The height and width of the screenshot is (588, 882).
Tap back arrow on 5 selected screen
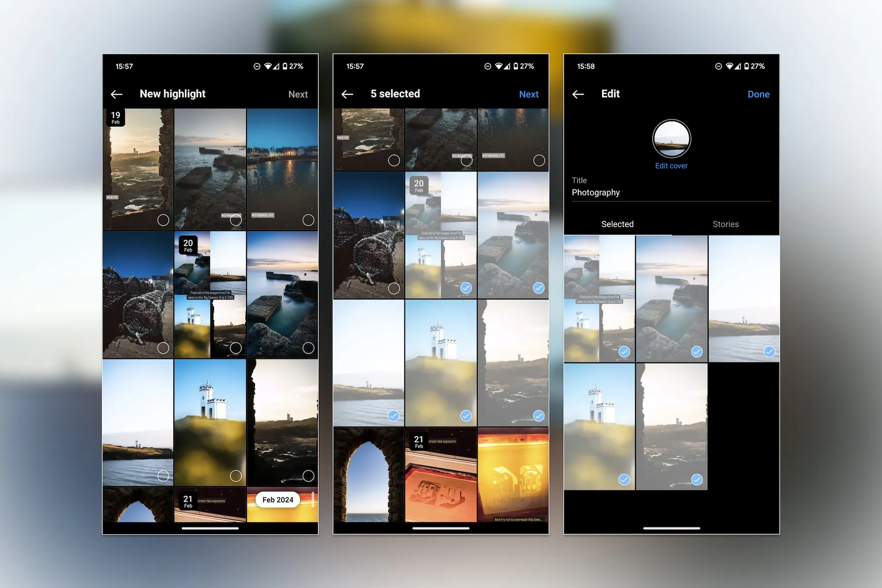[348, 94]
